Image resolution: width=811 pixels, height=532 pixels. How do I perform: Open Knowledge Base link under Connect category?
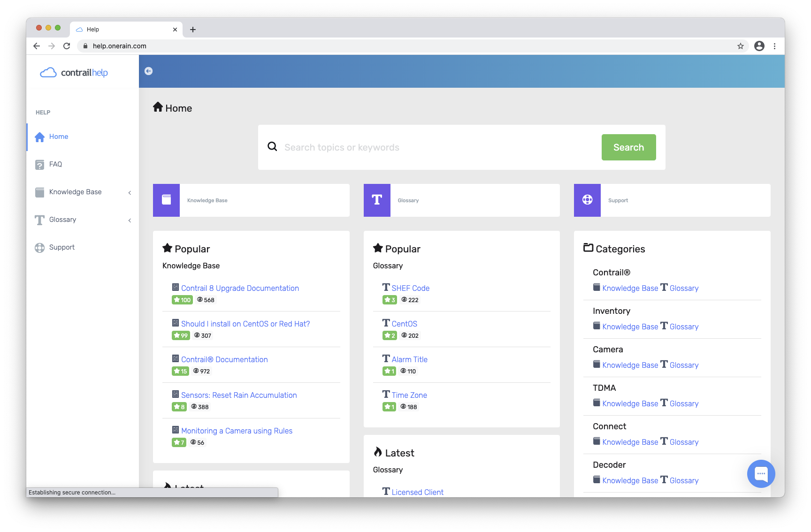point(630,442)
